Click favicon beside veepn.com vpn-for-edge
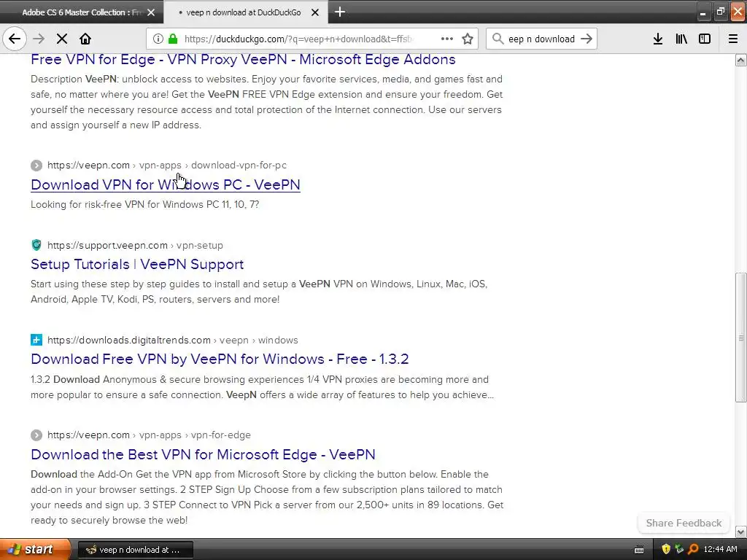The width and height of the screenshot is (747, 560). 36,435
